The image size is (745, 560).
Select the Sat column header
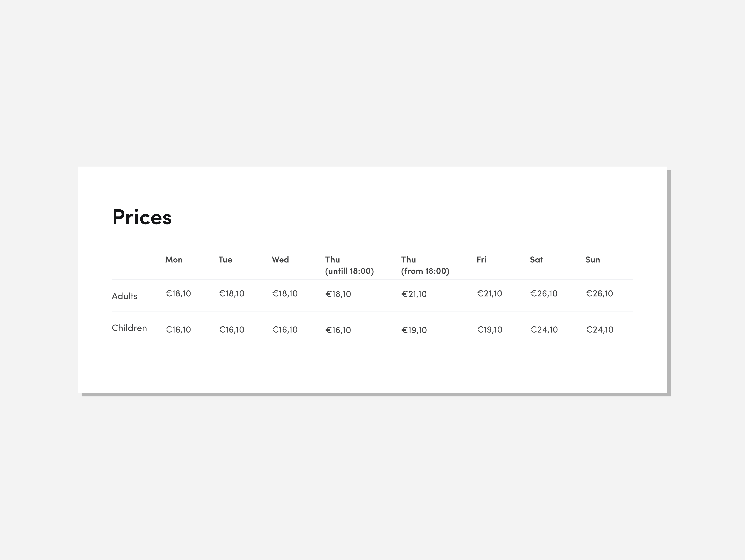pyautogui.click(x=536, y=260)
